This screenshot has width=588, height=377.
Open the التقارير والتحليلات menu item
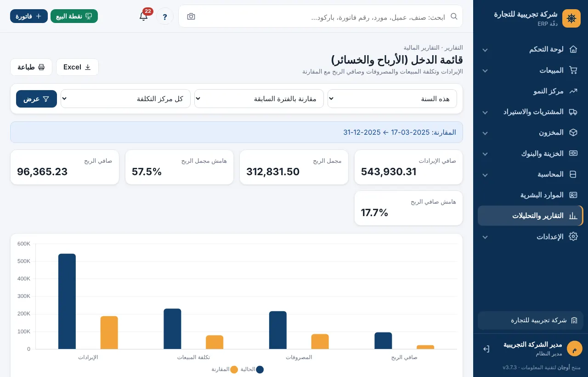(531, 216)
